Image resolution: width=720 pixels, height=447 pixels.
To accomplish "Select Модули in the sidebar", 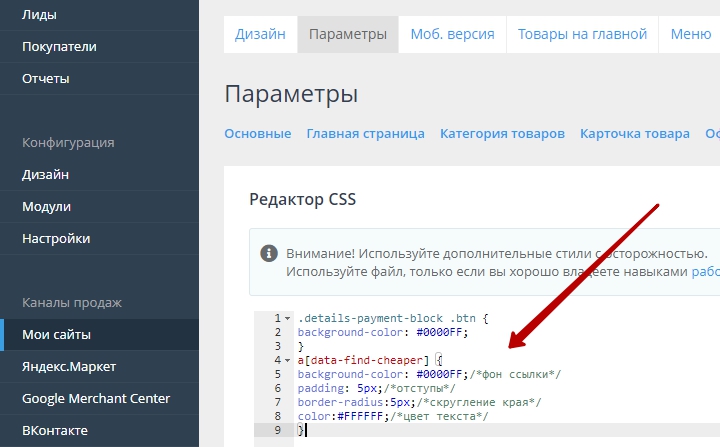I will pyautogui.click(x=46, y=206).
